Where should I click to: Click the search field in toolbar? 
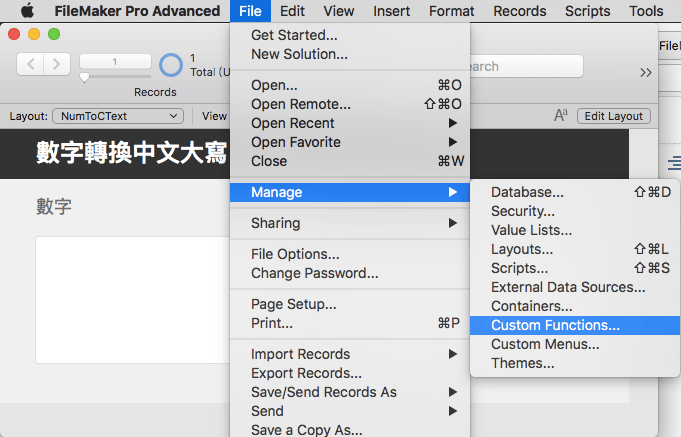pos(525,66)
